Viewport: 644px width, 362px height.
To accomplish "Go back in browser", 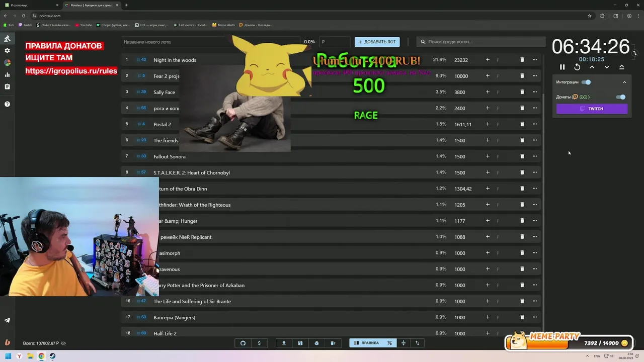I will [x=6, y=16].
